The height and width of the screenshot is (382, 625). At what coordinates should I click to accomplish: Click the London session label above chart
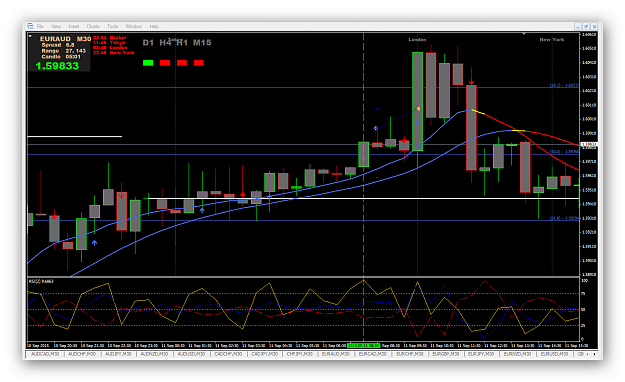[417, 39]
